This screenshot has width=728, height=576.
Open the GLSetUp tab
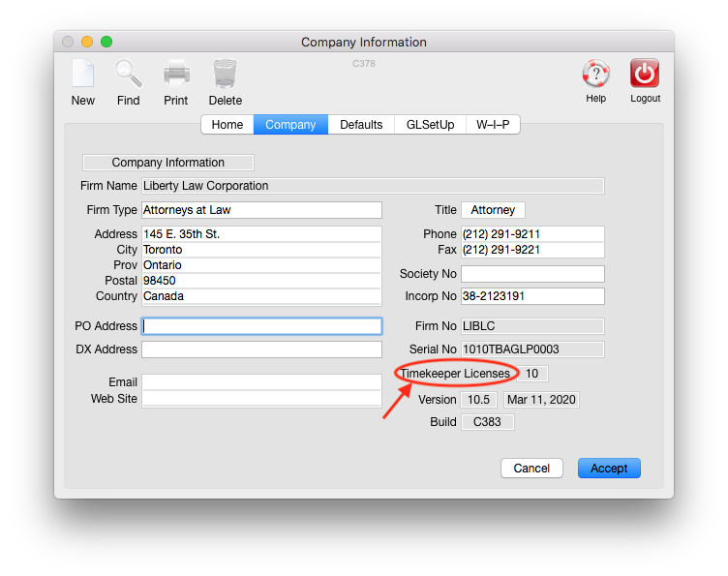pos(430,125)
